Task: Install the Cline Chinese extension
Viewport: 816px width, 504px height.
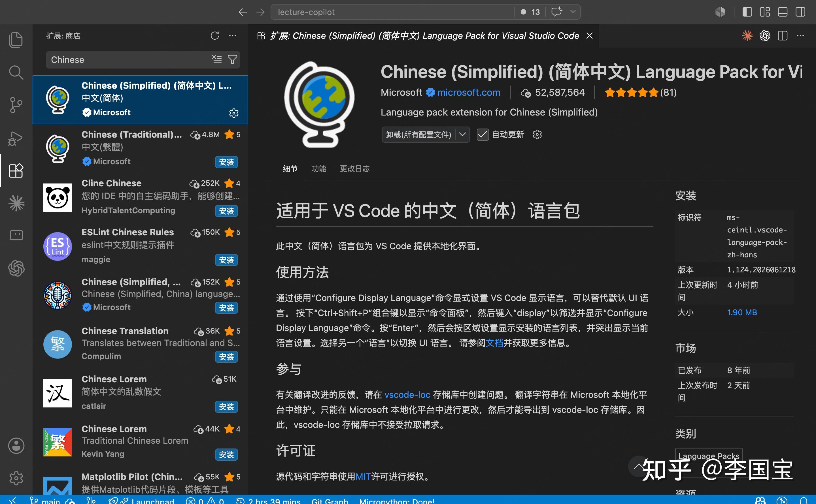Action: (226, 211)
